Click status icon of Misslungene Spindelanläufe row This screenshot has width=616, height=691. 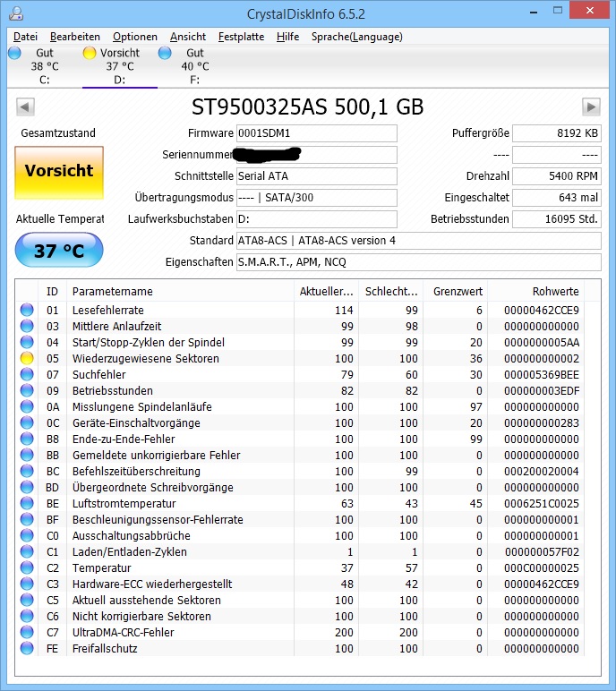(27, 406)
